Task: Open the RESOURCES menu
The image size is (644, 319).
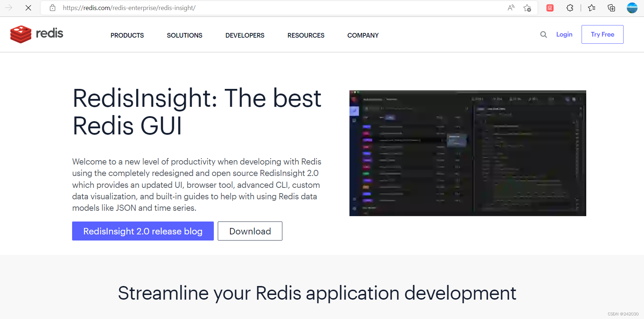Action: coord(306,35)
